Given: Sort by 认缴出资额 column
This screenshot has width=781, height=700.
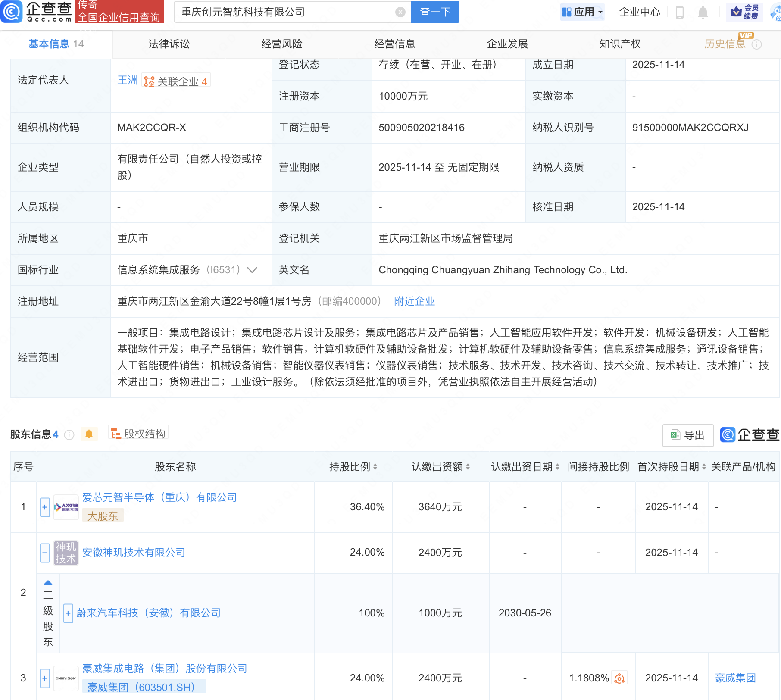Looking at the screenshot, I should coord(468,467).
